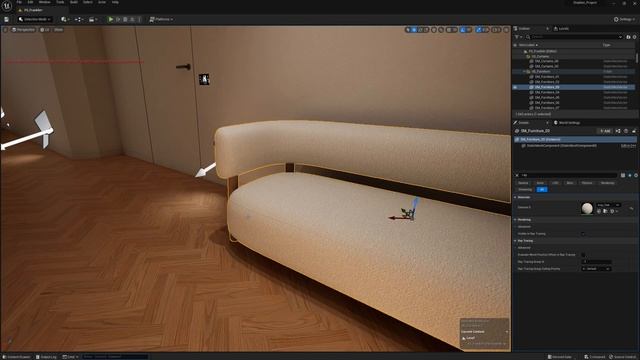
Task: Open the Outliner settings gear icon
Action: [x=634, y=37]
